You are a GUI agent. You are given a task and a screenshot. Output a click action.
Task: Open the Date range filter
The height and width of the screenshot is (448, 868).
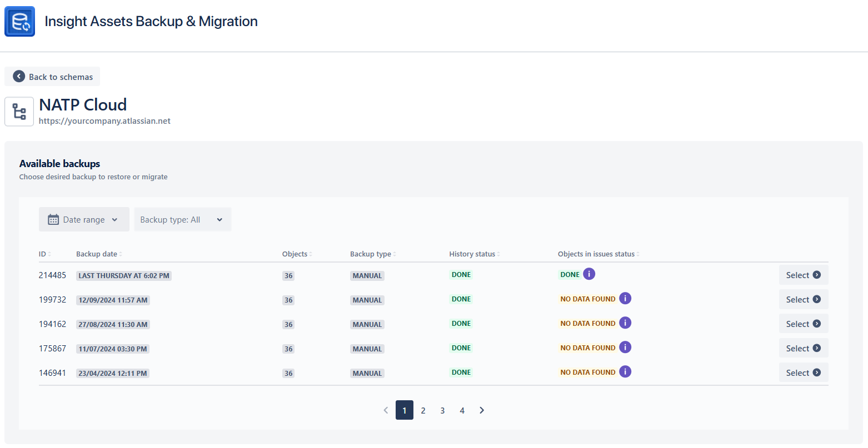point(84,219)
